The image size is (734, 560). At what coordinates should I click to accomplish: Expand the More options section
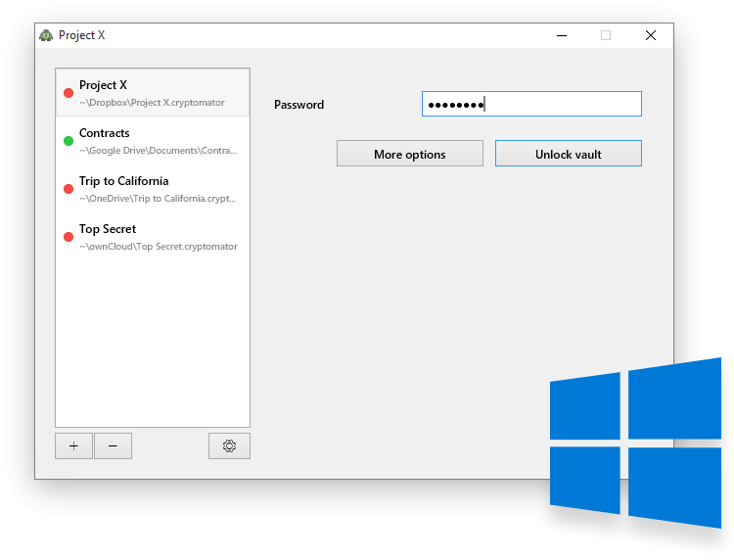coord(409,154)
